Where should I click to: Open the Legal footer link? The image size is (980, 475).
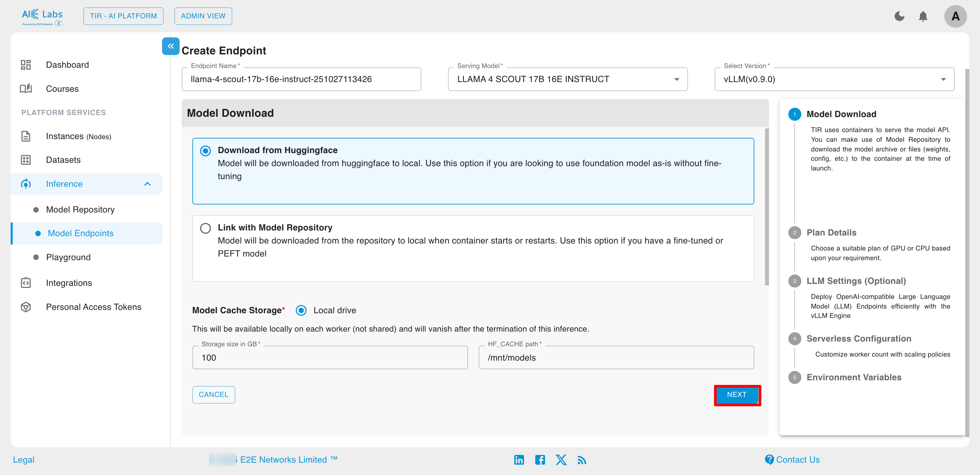(x=24, y=460)
